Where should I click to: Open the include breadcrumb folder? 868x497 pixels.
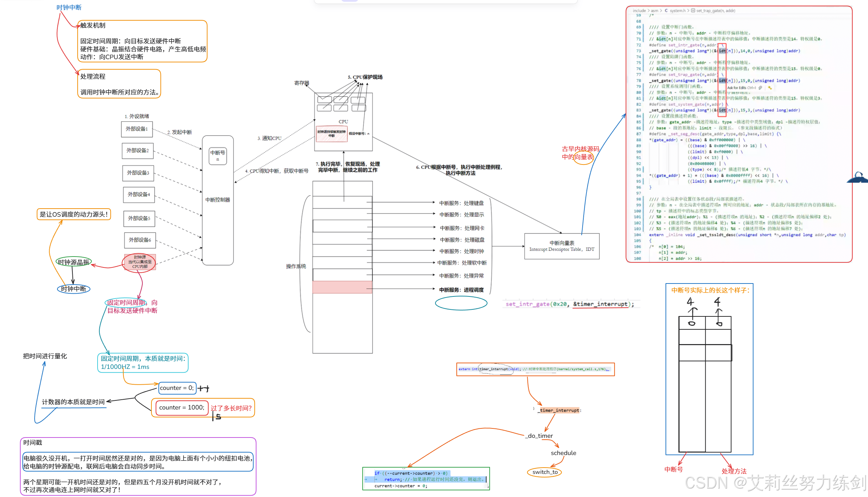click(639, 11)
